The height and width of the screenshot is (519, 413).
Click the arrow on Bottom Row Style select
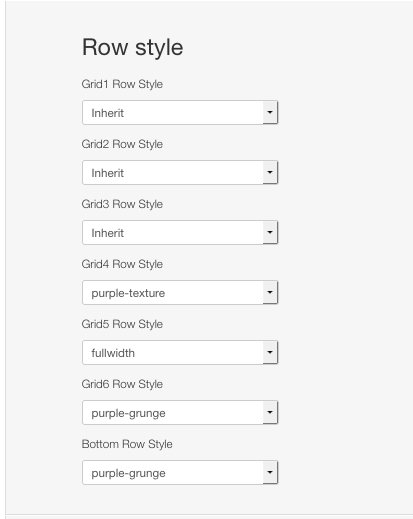270,472
